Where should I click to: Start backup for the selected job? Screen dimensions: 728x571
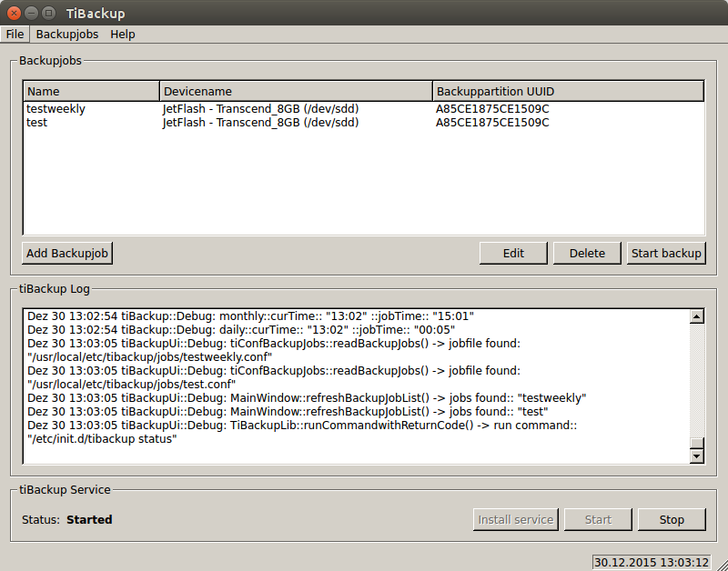[666, 254]
